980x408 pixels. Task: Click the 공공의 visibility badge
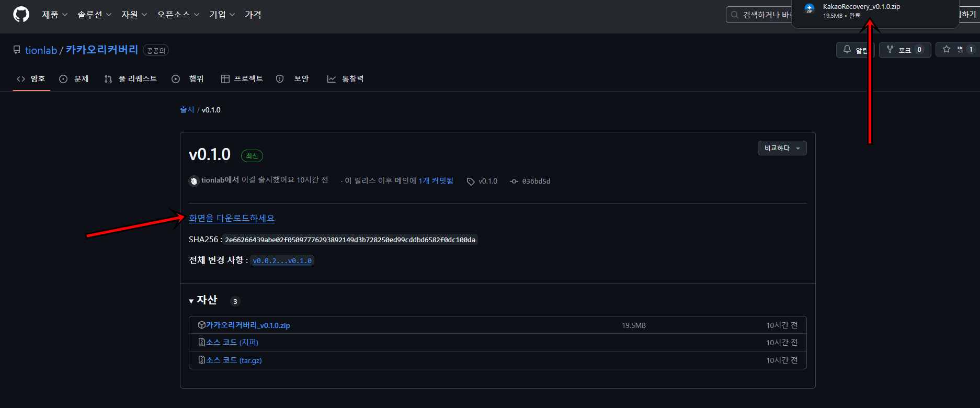tap(156, 50)
